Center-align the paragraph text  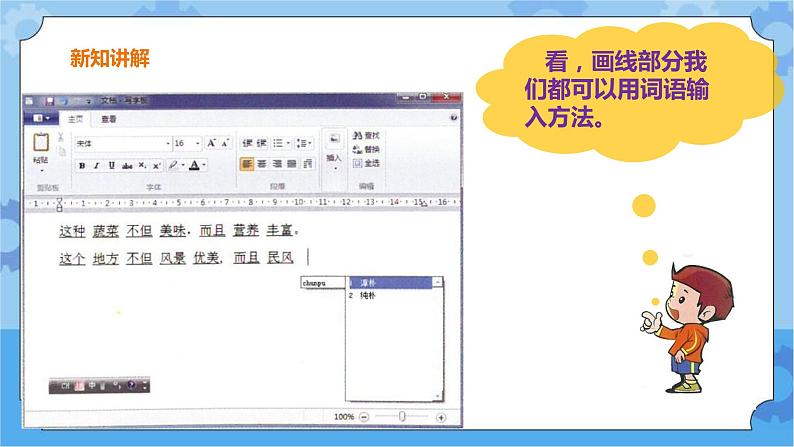click(261, 164)
